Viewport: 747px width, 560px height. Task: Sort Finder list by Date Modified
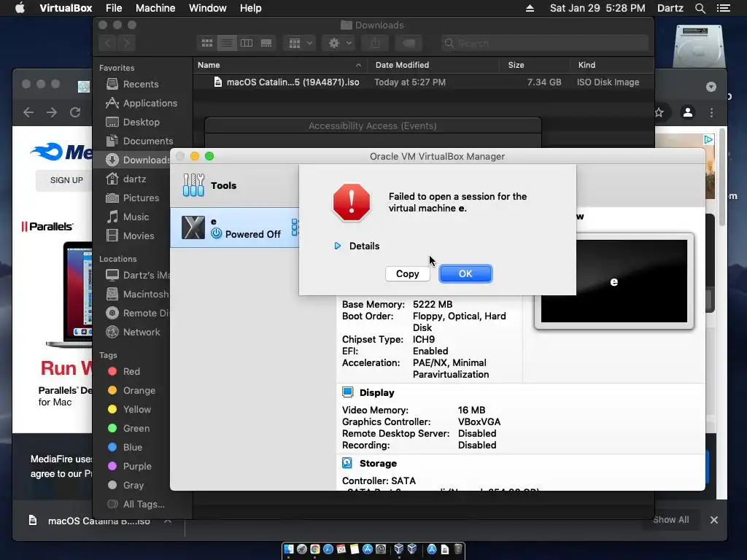click(x=433, y=65)
